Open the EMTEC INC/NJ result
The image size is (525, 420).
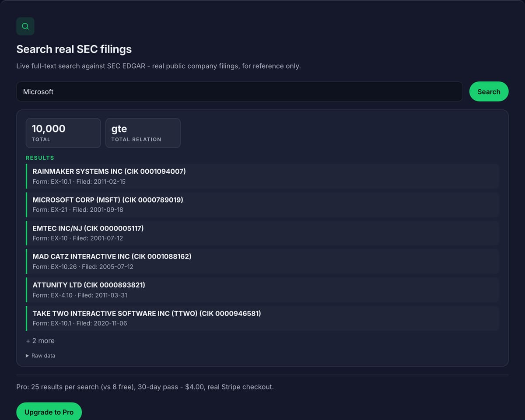click(262, 233)
